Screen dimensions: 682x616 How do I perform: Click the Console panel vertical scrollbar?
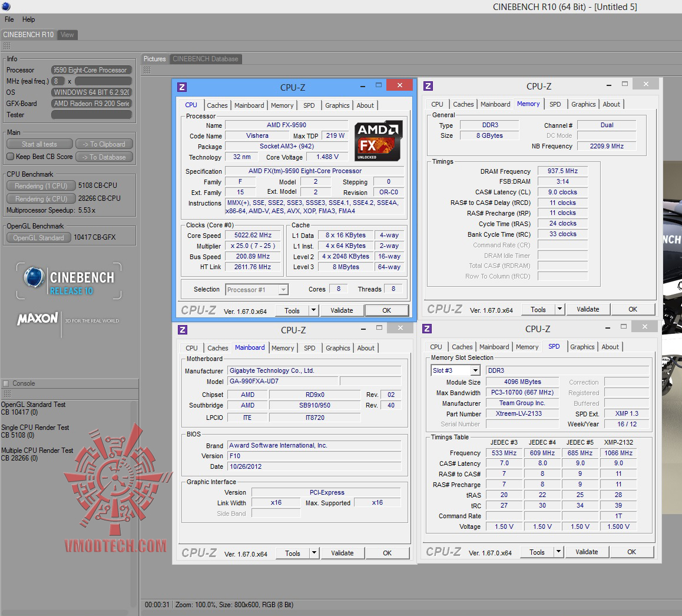click(134, 504)
